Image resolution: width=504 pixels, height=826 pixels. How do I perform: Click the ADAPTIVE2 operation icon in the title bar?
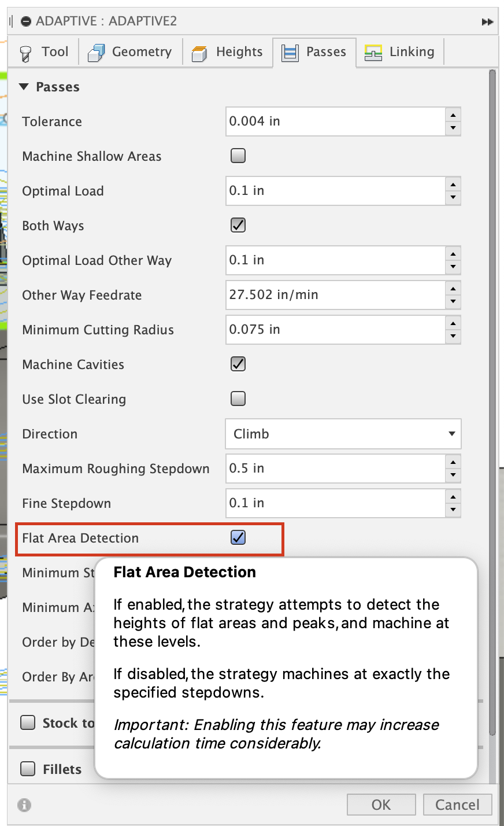click(25, 20)
